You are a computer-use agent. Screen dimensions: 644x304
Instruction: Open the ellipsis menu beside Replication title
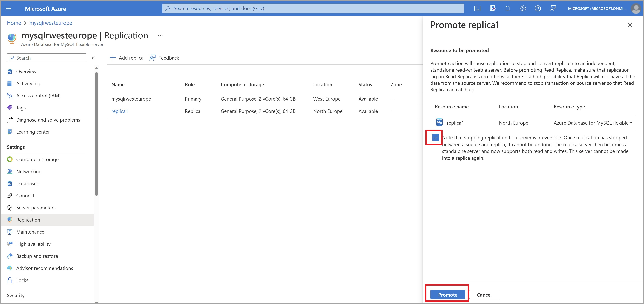tap(160, 36)
